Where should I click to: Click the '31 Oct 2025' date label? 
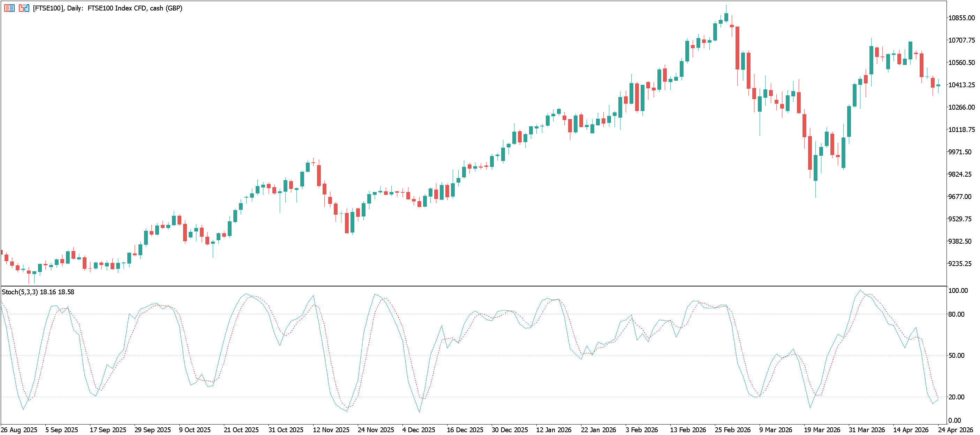[286, 430]
